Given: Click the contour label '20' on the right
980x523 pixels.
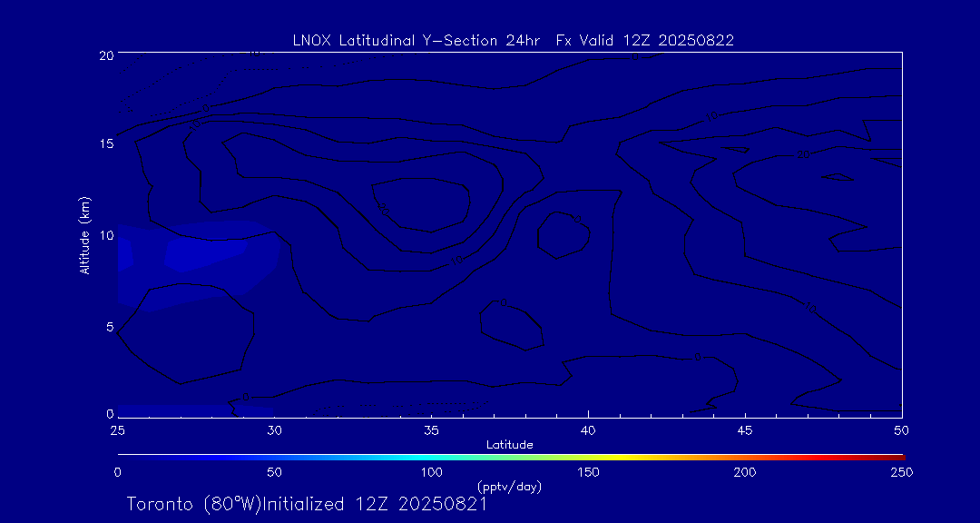Looking at the screenshot, I should click(x=803, y=155).
